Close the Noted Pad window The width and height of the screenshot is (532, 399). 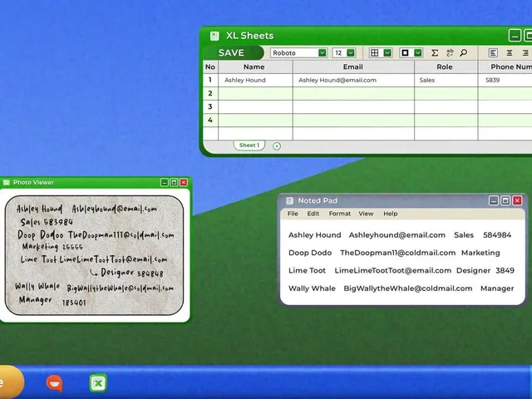pyautogui.click(x=517, y=200)
